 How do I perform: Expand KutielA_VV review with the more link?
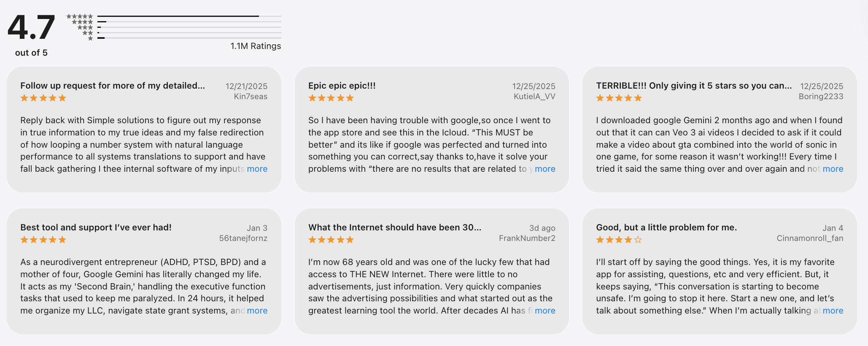[x=545, y=169]
